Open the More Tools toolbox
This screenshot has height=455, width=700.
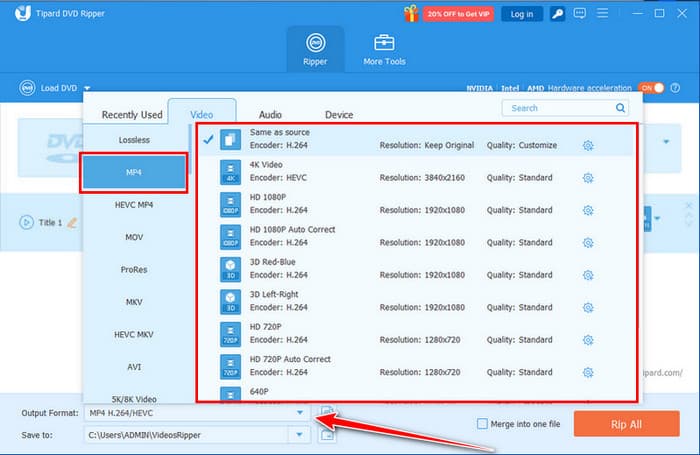click(x=383, y=50)
